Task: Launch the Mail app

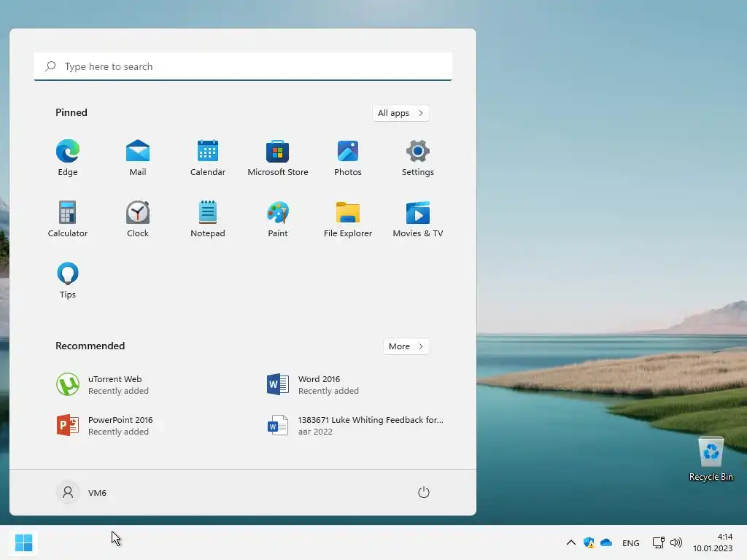Action: 138,158
